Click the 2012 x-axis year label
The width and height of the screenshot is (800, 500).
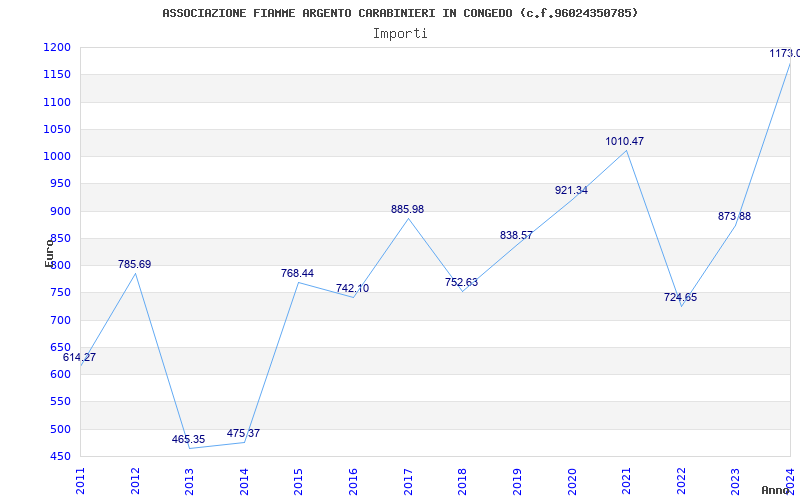(x=135, y=481)
